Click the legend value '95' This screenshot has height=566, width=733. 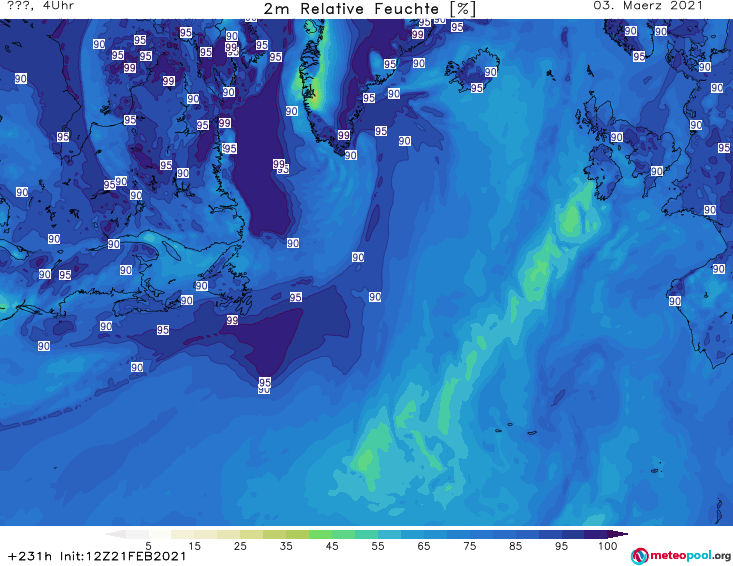561,546
